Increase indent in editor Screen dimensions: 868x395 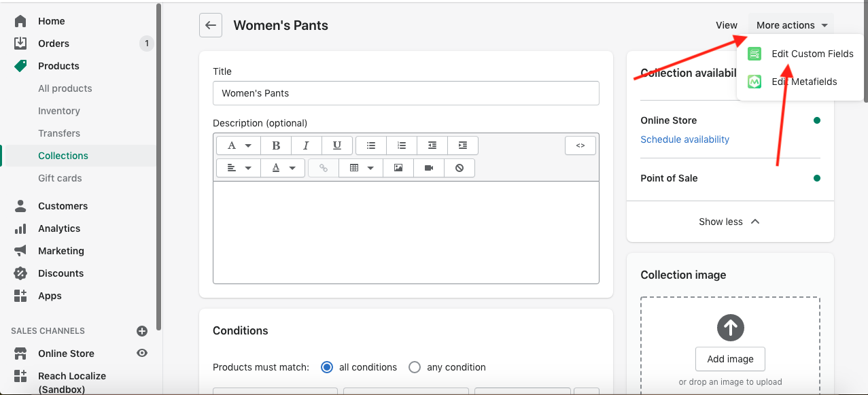tap(463, 145)
